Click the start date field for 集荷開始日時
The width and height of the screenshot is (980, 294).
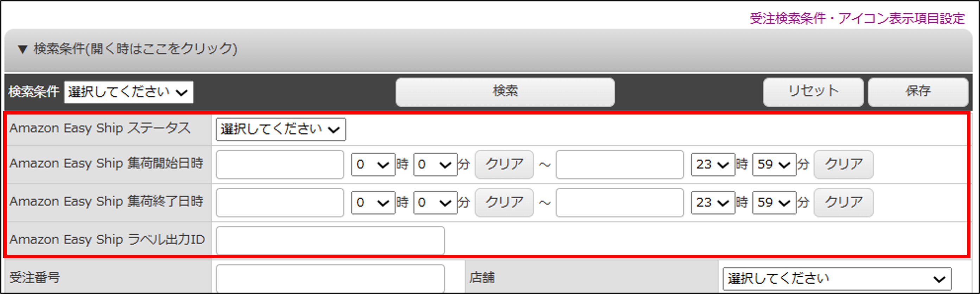point(279,164)
